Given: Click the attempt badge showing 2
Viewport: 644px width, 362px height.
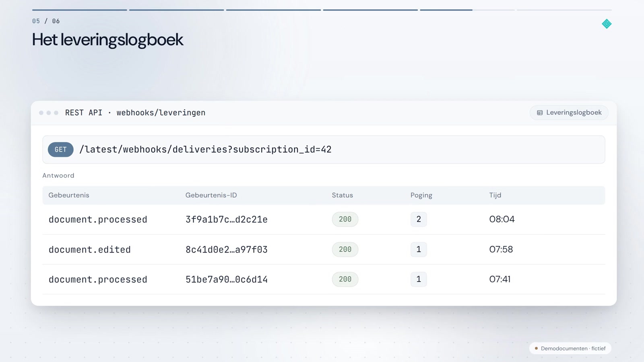Looking at the screenshot, I should click(419, 219).
